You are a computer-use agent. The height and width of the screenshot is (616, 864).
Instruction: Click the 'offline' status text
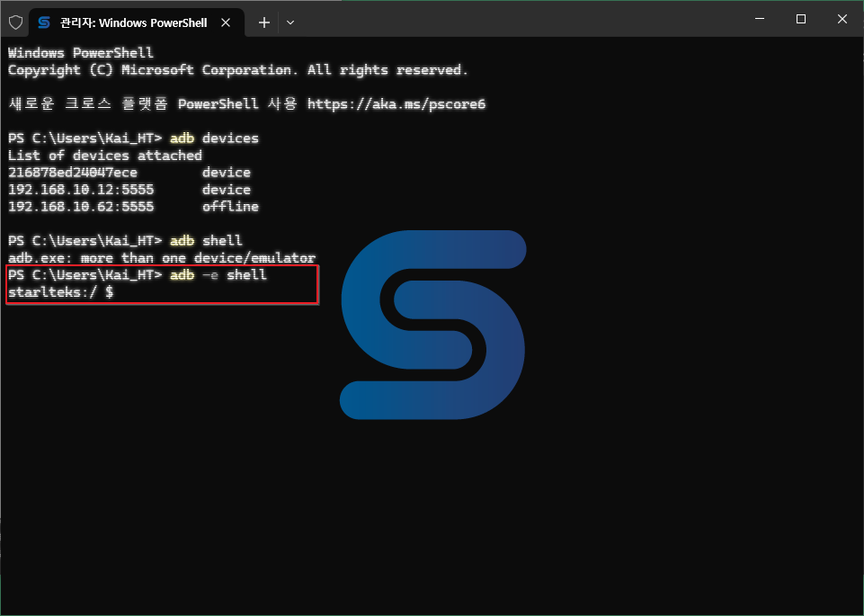pyautogui.click(x=230, y=207)
